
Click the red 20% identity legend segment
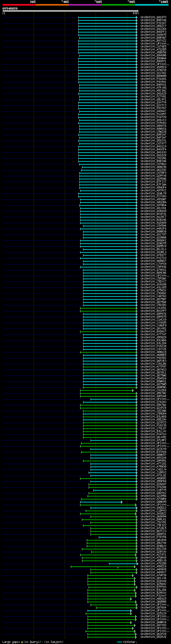click(x=19, y=5)
